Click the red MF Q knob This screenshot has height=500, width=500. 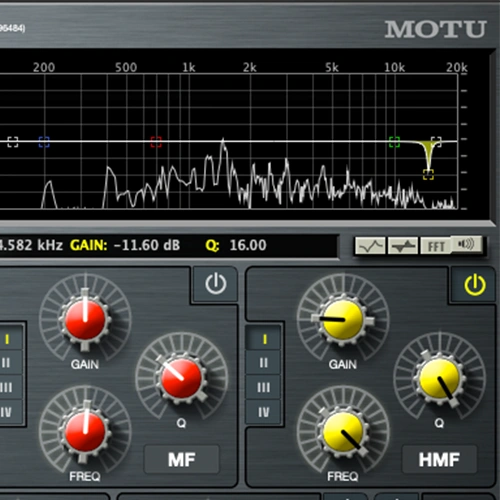click(181, 378)
